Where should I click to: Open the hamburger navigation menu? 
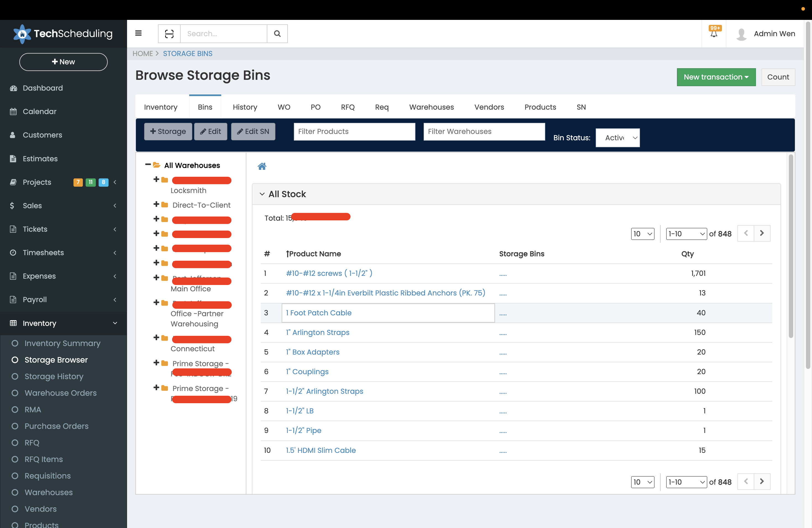coord(139,33)
